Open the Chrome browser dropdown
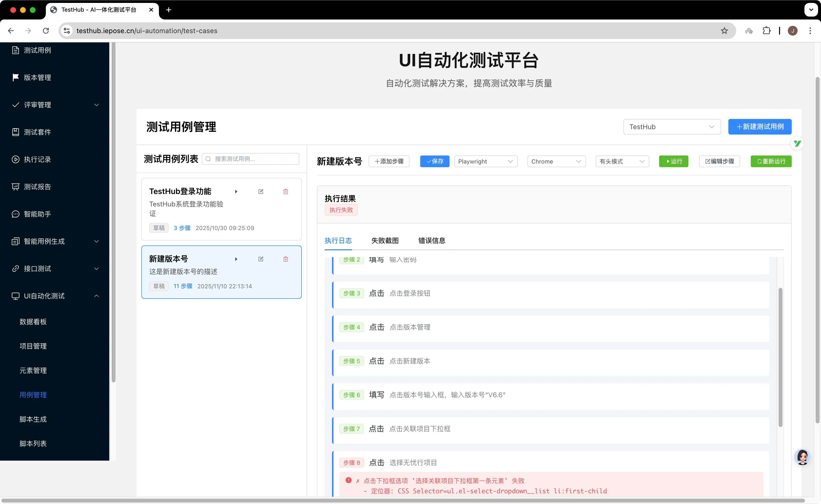 556,161
